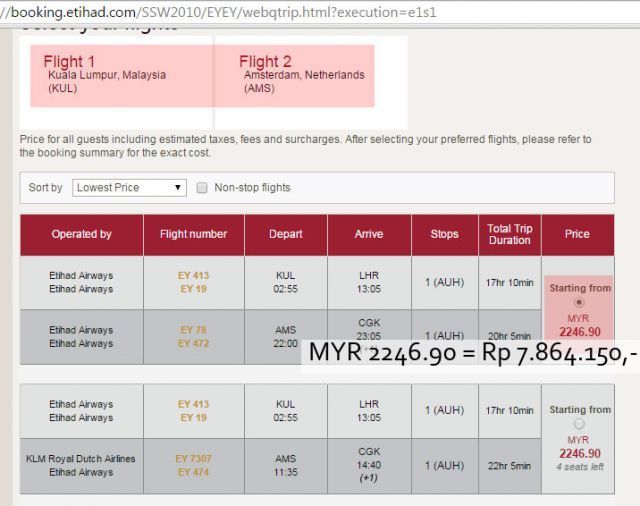Click the 20hr 5min trip duration cell
The image size is (640, 506).
coord(509,336)
